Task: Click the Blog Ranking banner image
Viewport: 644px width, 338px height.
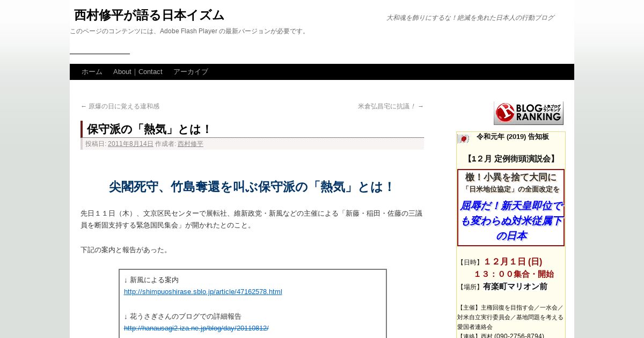Action: point(528,113)
